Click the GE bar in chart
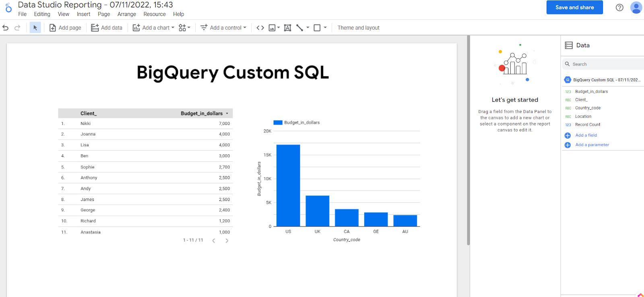The height and width of the screenshot is (297, 644). (376, 219)
